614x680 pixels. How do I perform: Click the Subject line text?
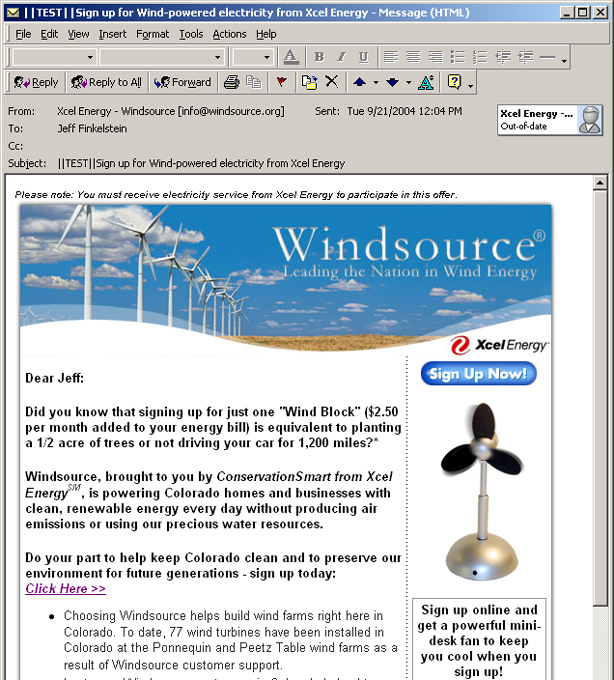tap(201, 163)
